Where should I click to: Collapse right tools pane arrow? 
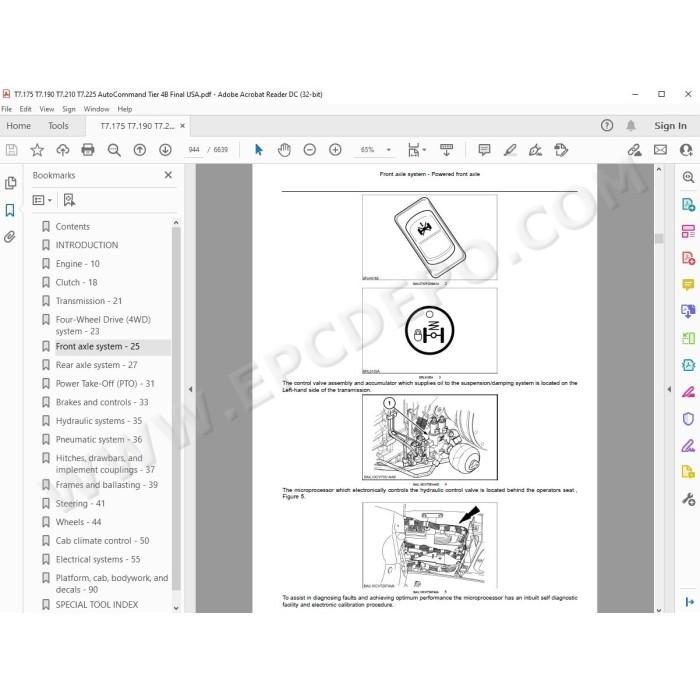[x=669, y=389]
